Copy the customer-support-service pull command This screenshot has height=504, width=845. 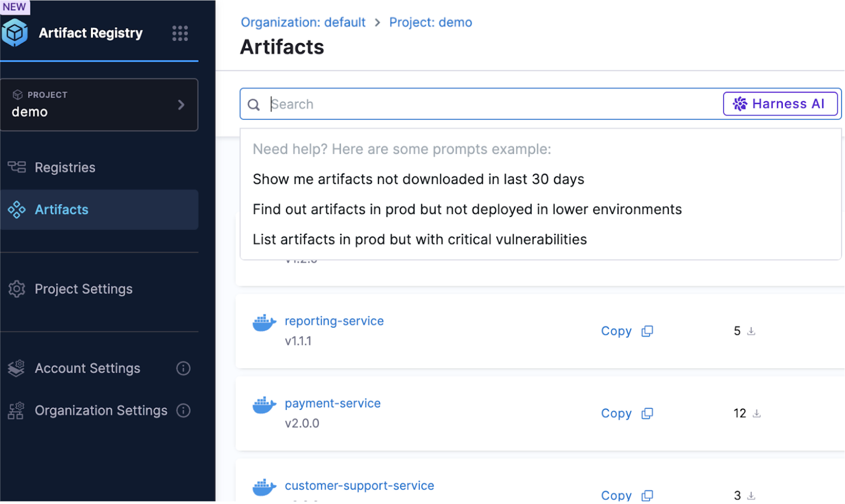click(x=627, y=495)
